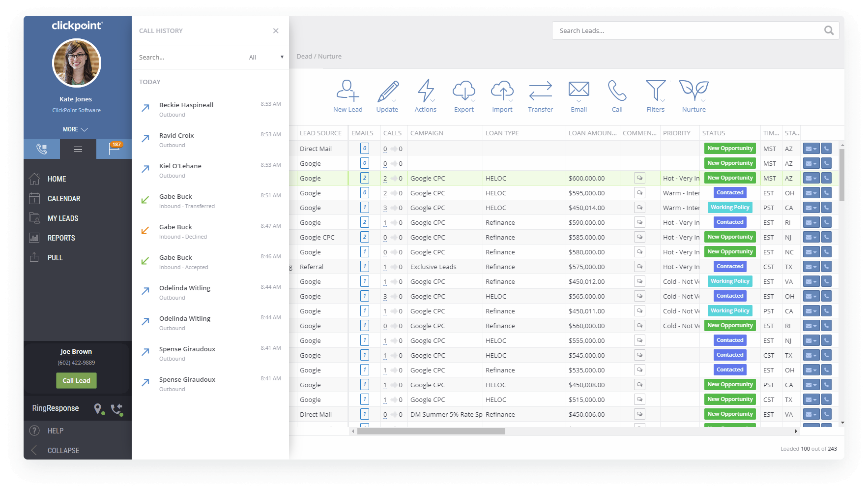Click the New Lead icon
Image resolution: width=868 pixels, height=491 pixels.
[x=347, y=91]
